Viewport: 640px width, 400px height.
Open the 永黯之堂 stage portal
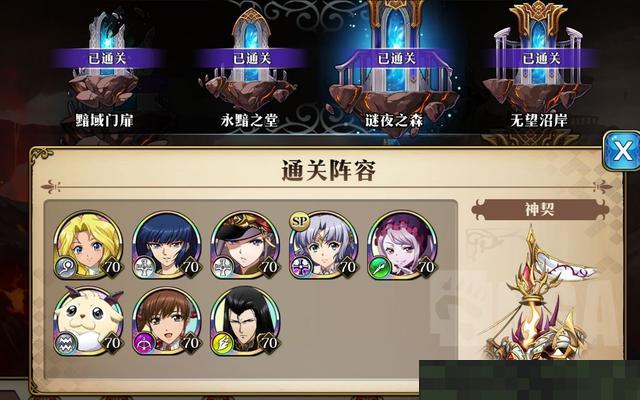[250, 67]
